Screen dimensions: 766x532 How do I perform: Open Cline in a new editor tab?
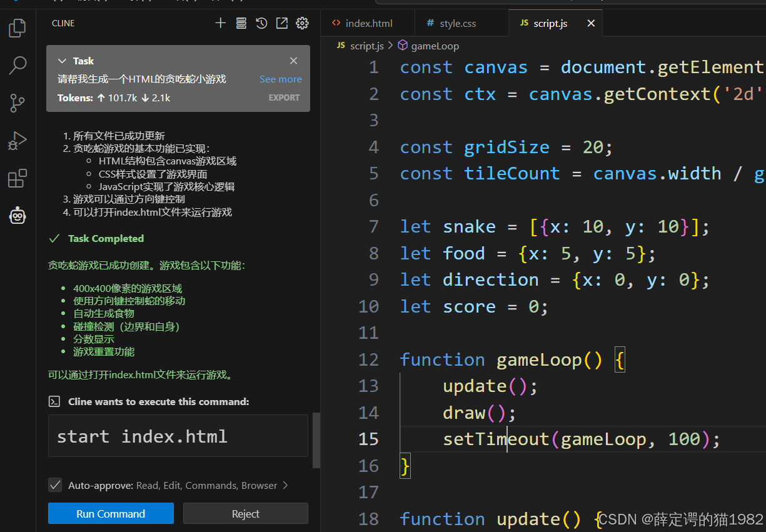(282, 23)
